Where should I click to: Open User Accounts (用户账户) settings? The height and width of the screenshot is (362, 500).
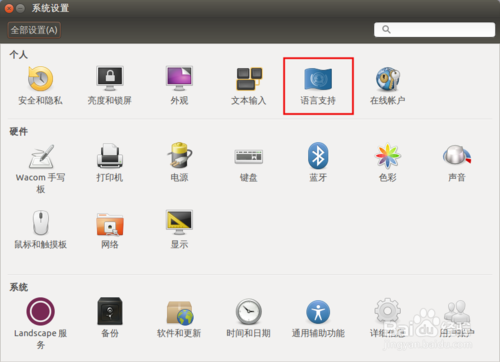point(457,318)
